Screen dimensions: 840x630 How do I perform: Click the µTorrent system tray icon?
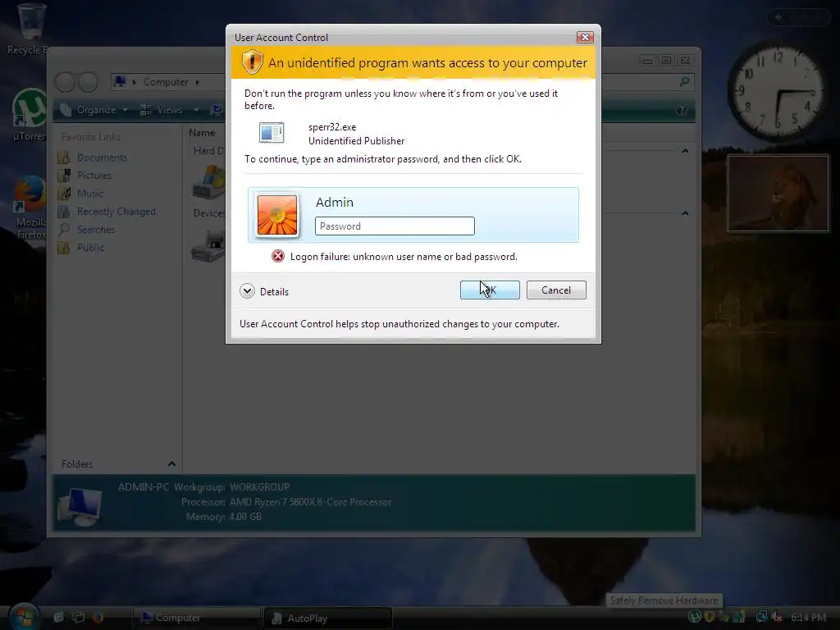pos(694,617)
